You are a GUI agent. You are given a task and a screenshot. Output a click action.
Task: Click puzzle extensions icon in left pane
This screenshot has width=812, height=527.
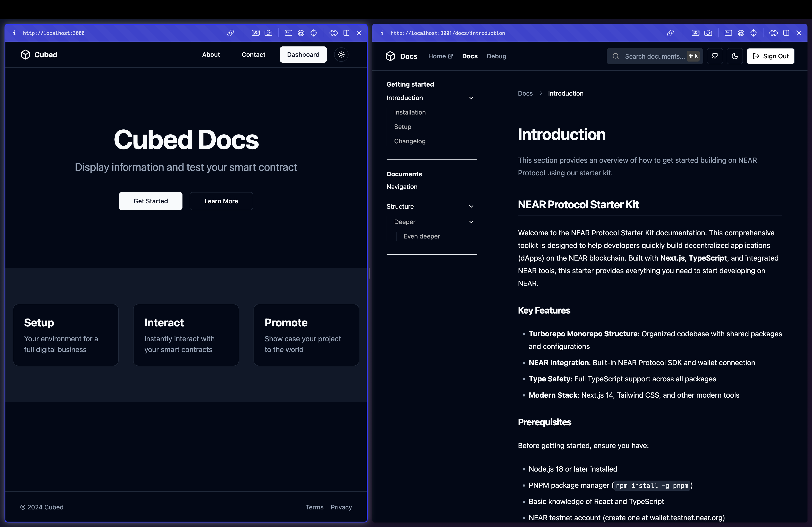click(x=334, y=33)
